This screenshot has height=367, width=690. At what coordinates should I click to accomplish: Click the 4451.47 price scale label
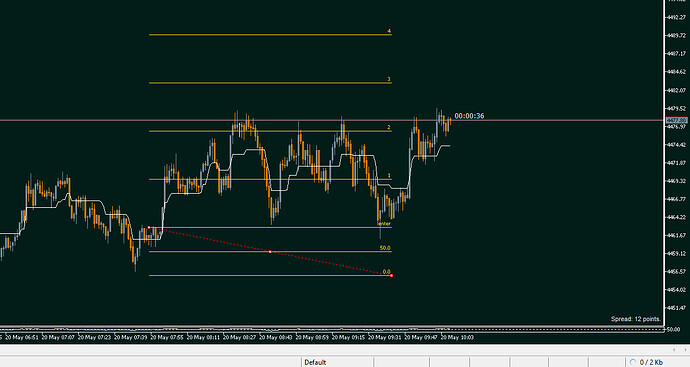coord(677,308)
